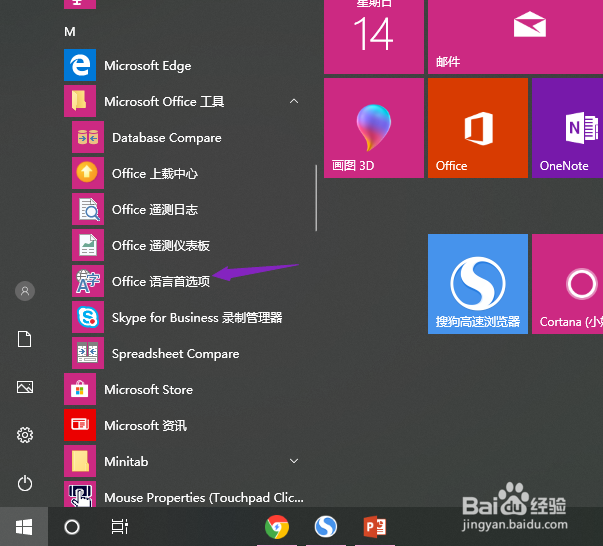Open Microsoft Store icon

[x=80, y=389]
